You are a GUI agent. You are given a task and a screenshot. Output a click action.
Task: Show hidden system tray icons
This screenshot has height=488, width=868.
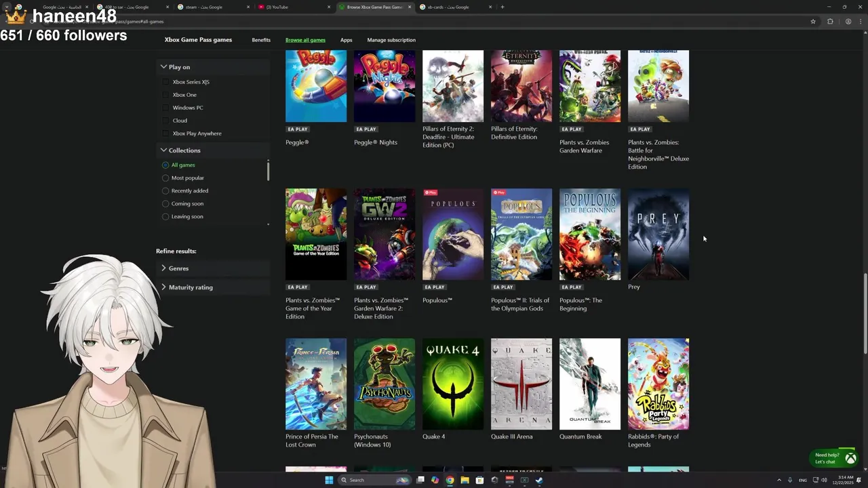coord(778,480)
